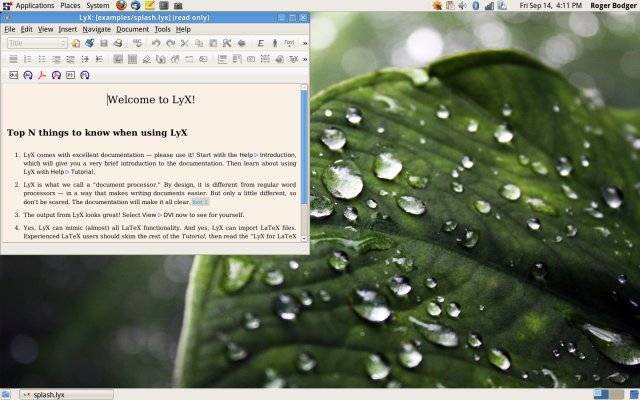
Task: Insert figure float icon
Action: [x=118, y=59]
